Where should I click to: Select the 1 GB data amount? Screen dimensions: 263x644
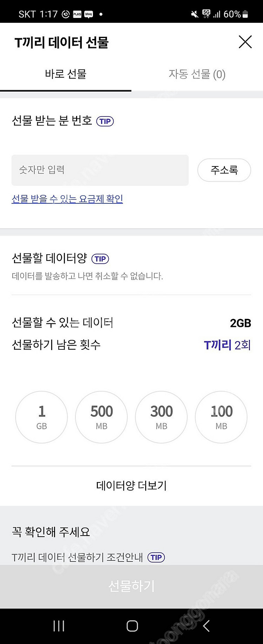(x=41, y=417)
